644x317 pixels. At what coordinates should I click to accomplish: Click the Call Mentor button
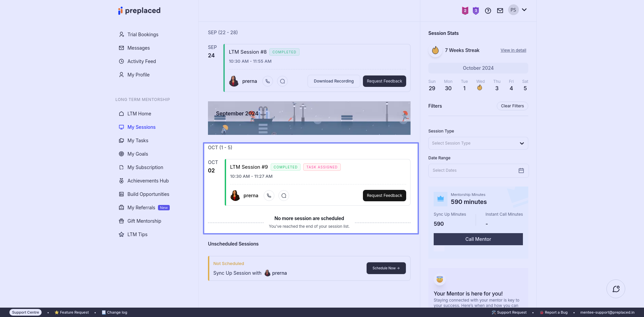click(478, 239)
